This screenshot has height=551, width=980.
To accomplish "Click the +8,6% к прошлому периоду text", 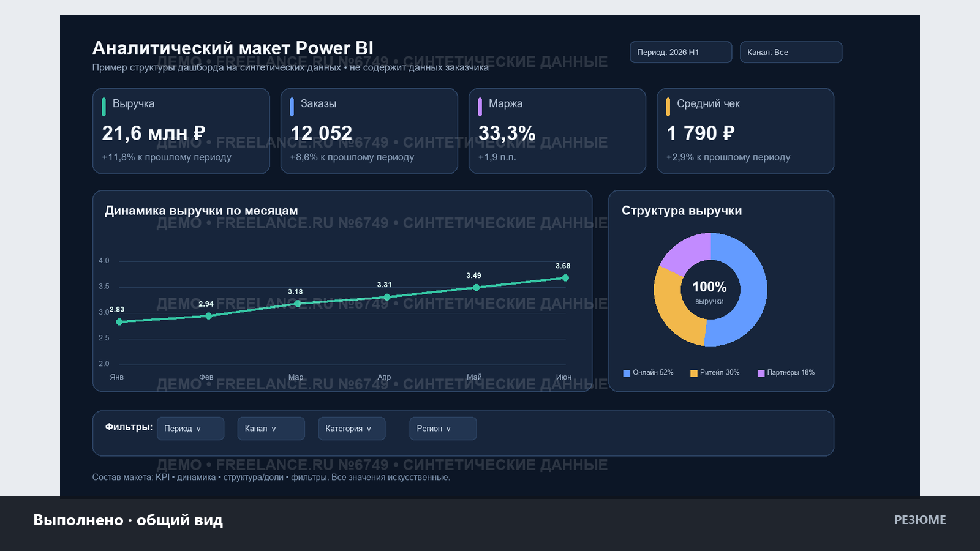I will point(352,157).
